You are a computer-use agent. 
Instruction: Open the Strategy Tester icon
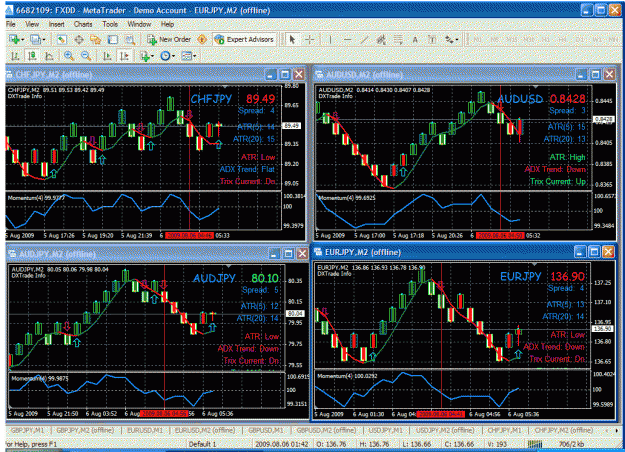pos(130,39)
